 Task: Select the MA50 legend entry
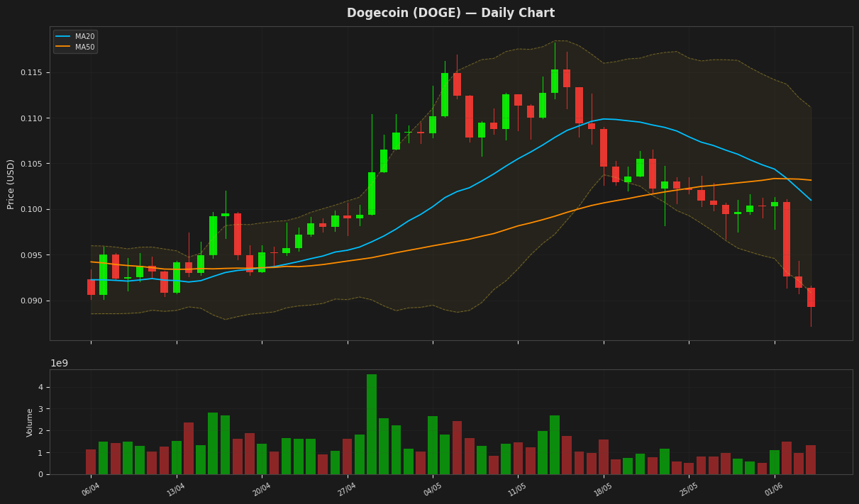pos(75,47)
